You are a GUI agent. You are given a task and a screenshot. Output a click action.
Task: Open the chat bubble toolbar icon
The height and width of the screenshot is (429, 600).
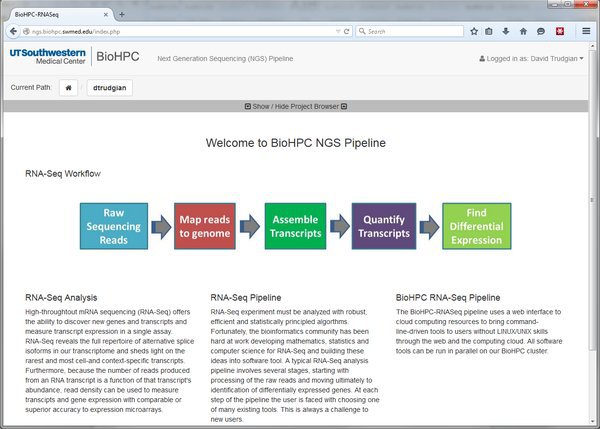(541, 31)
